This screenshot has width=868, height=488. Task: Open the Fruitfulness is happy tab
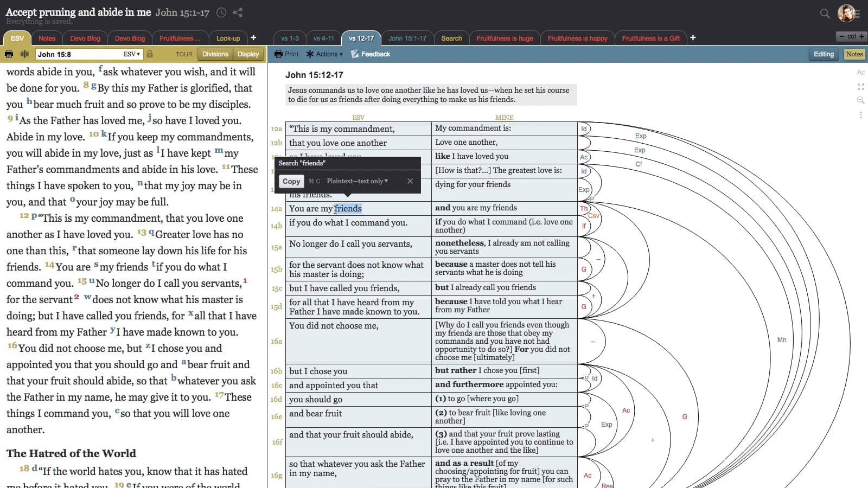pos(577,38)
